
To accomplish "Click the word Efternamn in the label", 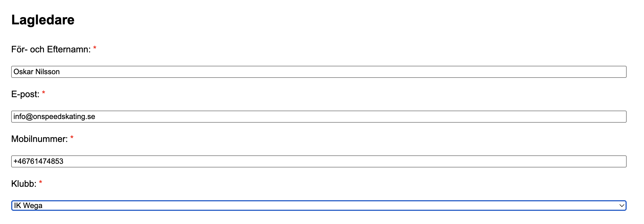I will [x=69, y=50].
